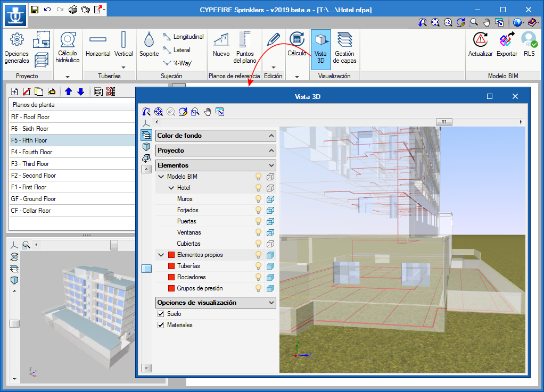544x392 pixels.
Task: Collapse Elementos propios tree node
Action: point(161,255)
